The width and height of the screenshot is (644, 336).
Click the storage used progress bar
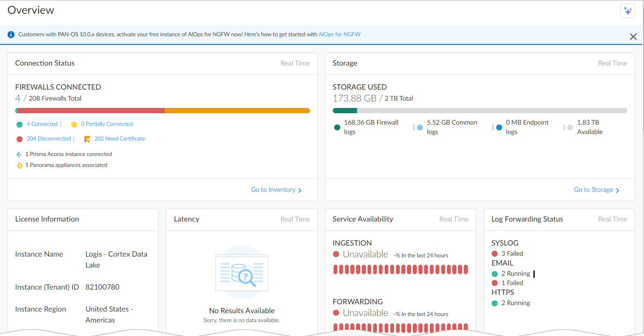pyautogui.click(x=480, y=111)
